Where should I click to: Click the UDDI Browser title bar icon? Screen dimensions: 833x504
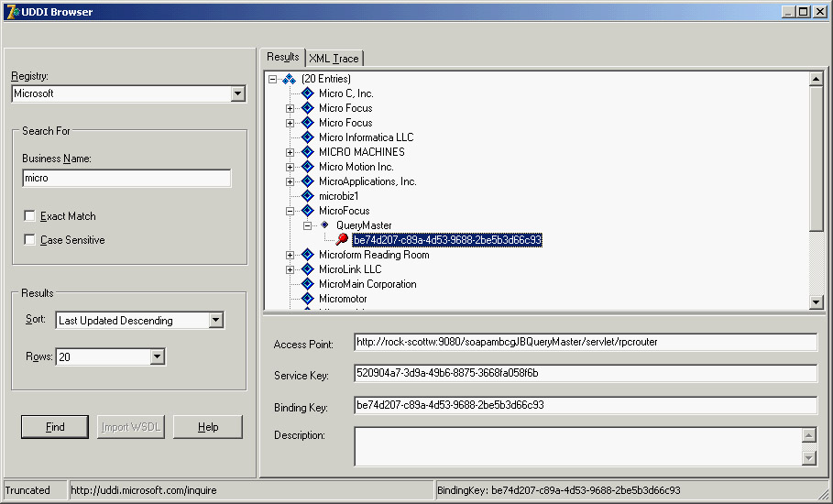point(11,11)
